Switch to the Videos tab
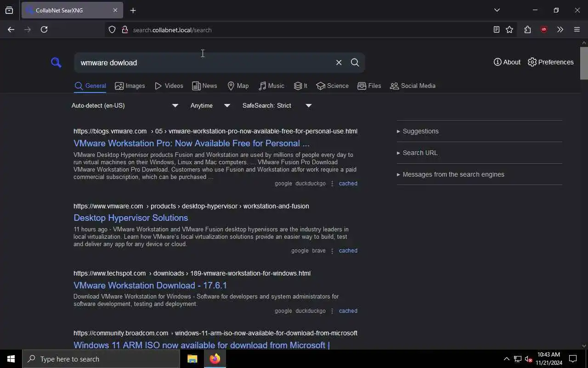 click(x=169, y=86)
